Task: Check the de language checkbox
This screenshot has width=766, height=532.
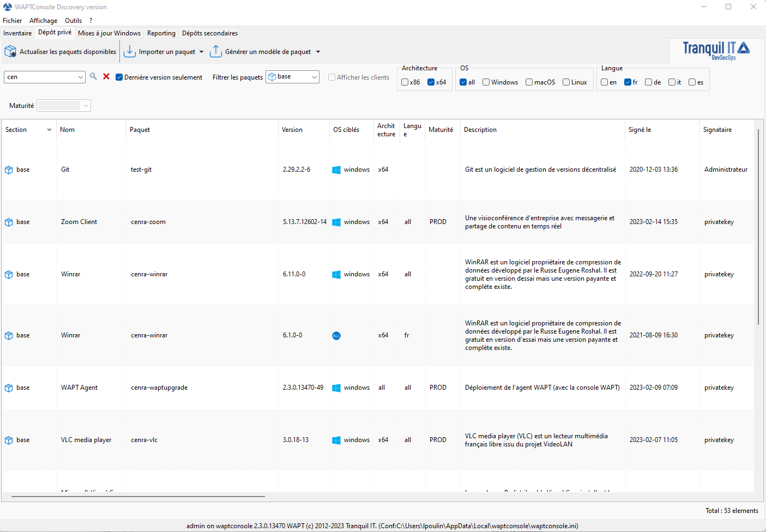Action: click(x=648, y=82)
